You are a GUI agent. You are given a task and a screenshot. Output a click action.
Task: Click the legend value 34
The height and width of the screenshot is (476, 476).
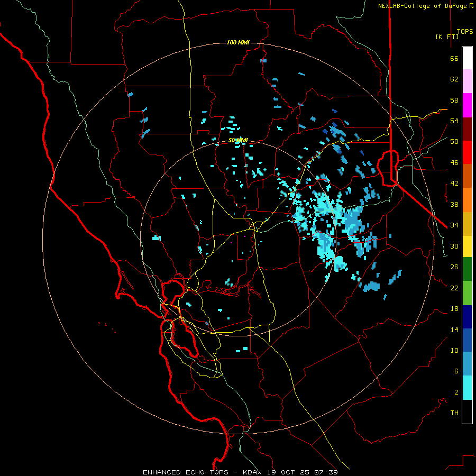click(454, 225)
